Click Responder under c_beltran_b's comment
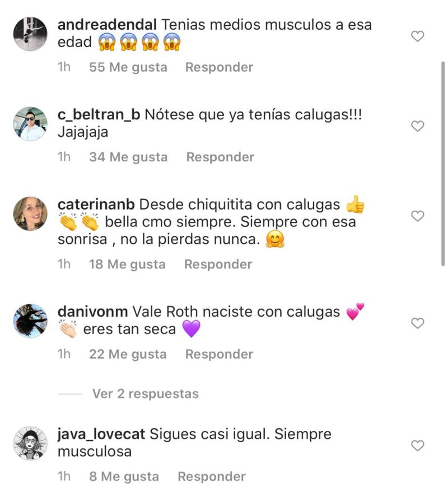This screenshot has height=501, width=448. tap(220, 157)
